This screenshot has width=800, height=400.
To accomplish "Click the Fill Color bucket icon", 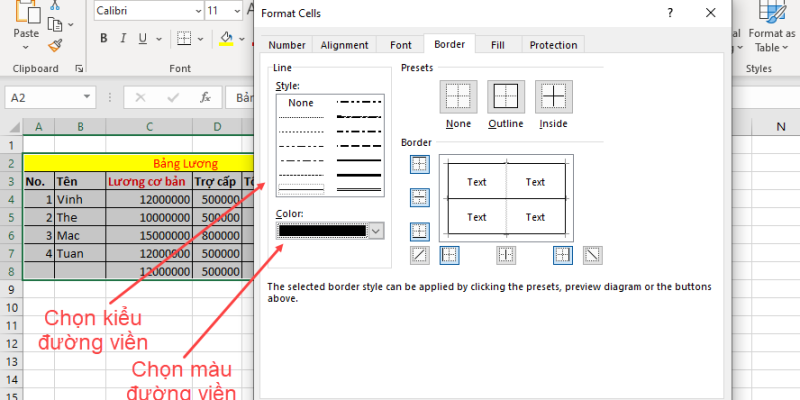I will (226, 39).
